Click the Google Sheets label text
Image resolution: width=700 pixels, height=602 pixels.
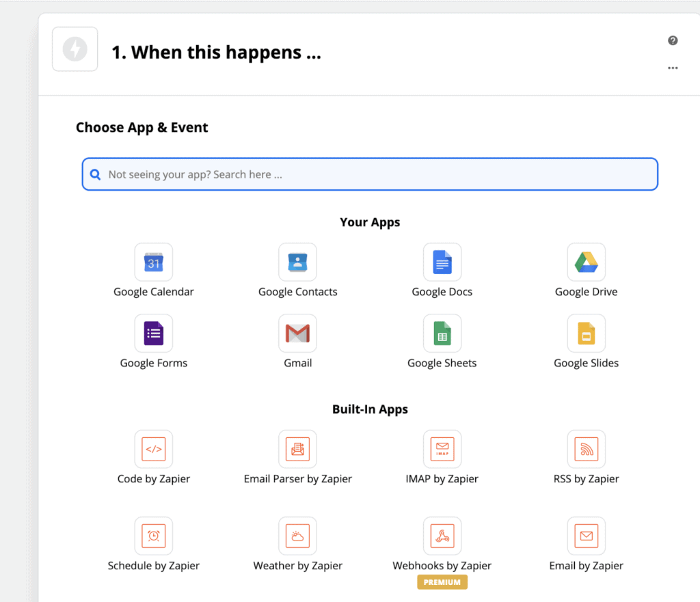click(442, 364)
